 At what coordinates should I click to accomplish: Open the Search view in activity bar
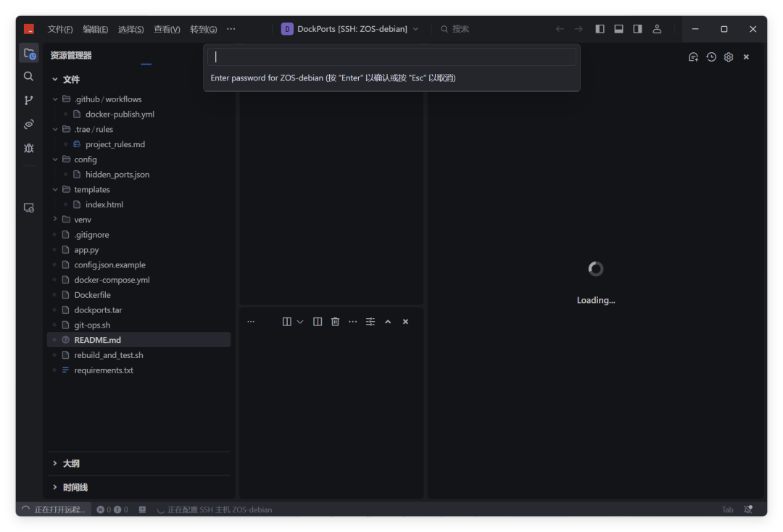(x=28, y=76)
